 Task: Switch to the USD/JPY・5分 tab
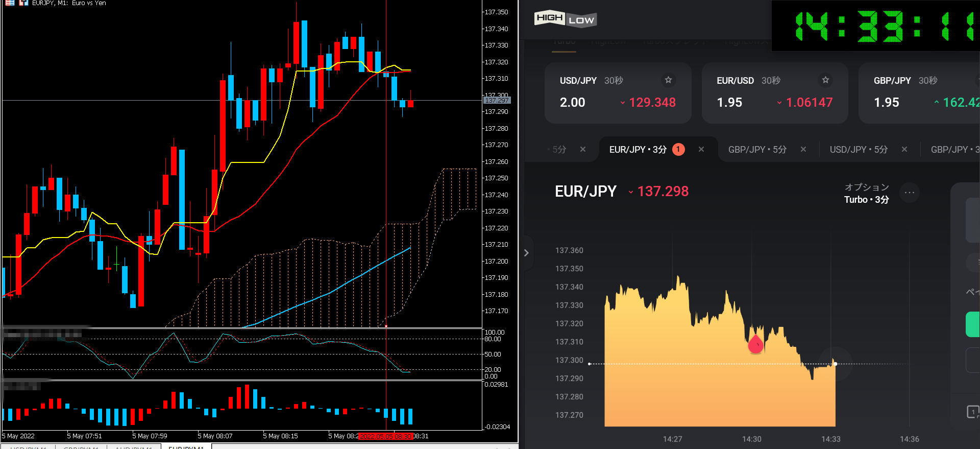point(859,150)
